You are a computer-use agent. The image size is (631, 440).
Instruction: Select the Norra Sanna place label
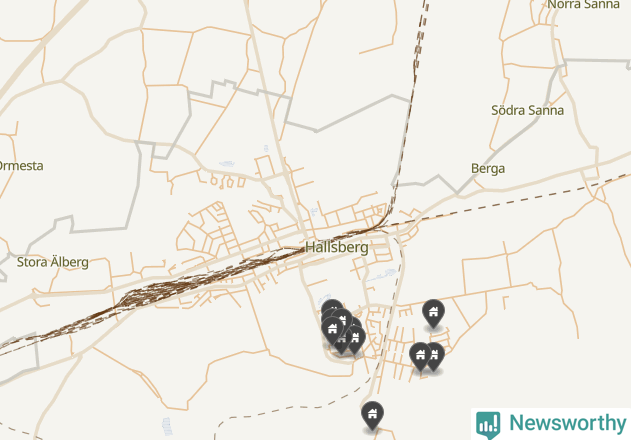pyautogui.click(x=584, y=4)
